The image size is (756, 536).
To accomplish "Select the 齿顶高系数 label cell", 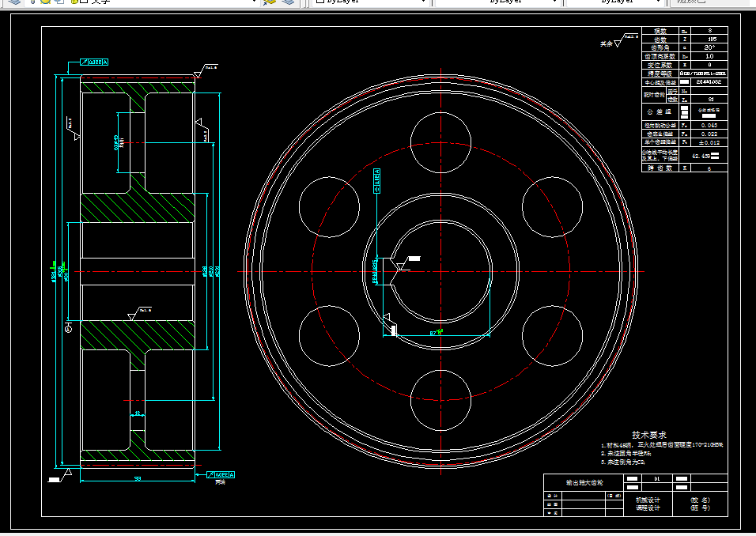I will (x=660, y=56).
